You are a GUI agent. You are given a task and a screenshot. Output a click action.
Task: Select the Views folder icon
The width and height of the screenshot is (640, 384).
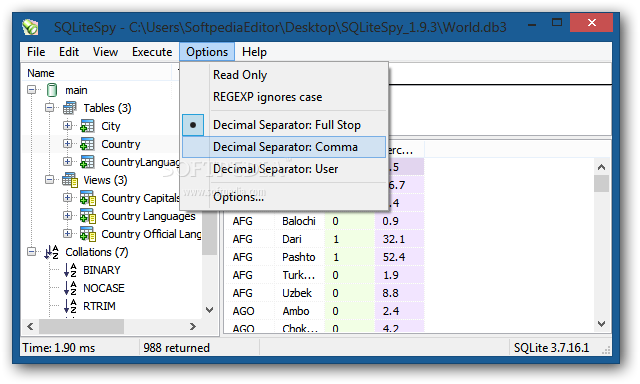coord(70,180)
